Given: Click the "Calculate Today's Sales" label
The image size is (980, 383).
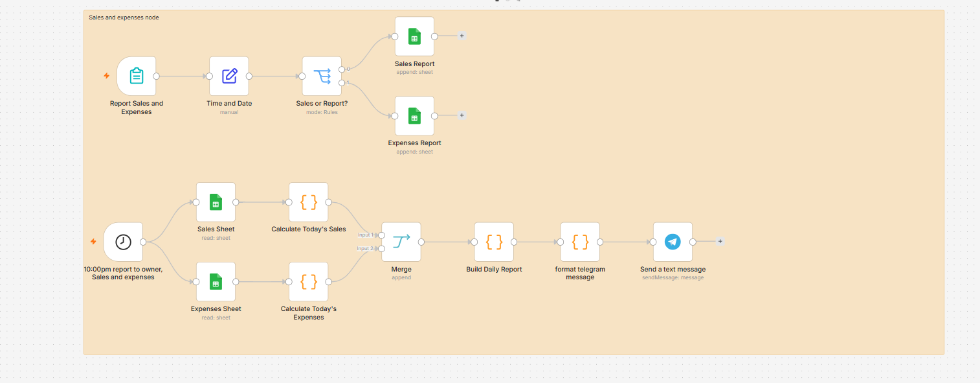Looking at the screenshot, I should 309,229.
